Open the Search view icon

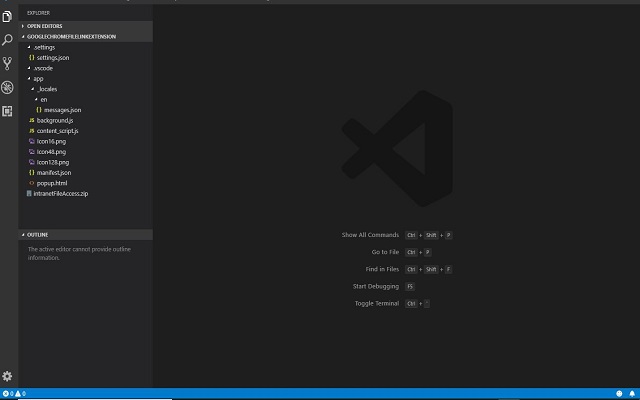tap(7, 40)
